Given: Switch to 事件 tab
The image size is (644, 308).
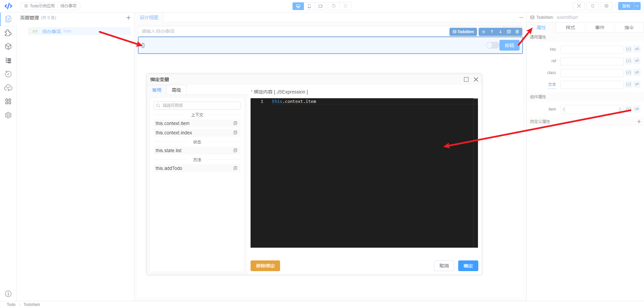Looking at the screenshot, I should click(x=600, y=27).
